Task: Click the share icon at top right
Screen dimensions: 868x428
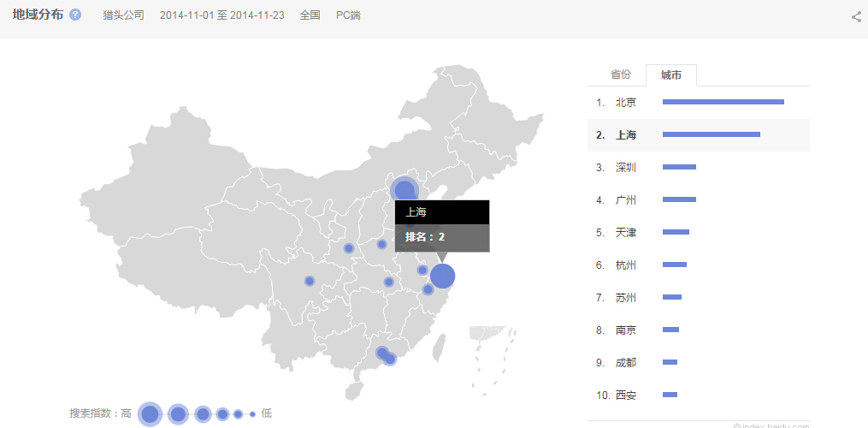Action: pyautogui.click(x=856, y=16)
